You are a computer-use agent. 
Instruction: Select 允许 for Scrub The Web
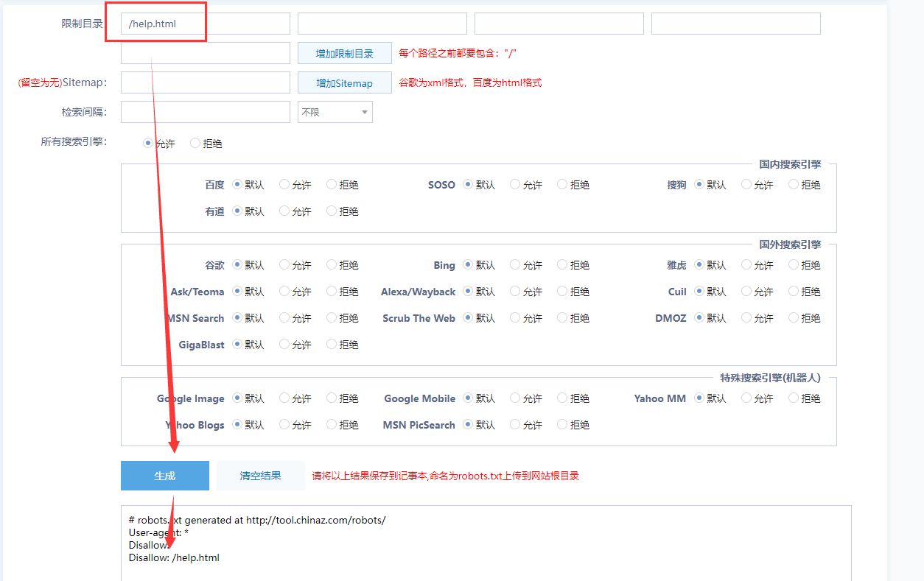point(515,318)
